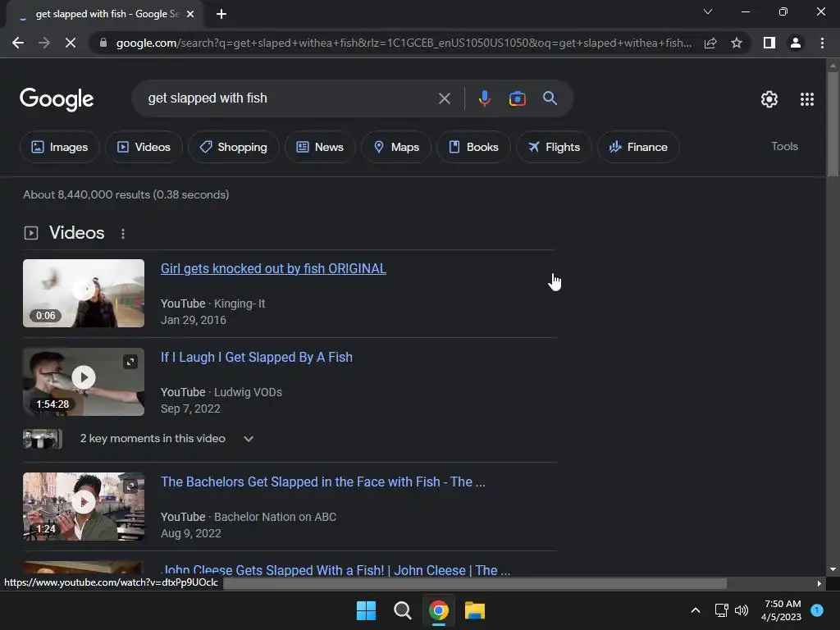This screenshot has width=840, height=630.
Task: Click the 0:06 girl and fish video thumbnail
Action: 84,293
